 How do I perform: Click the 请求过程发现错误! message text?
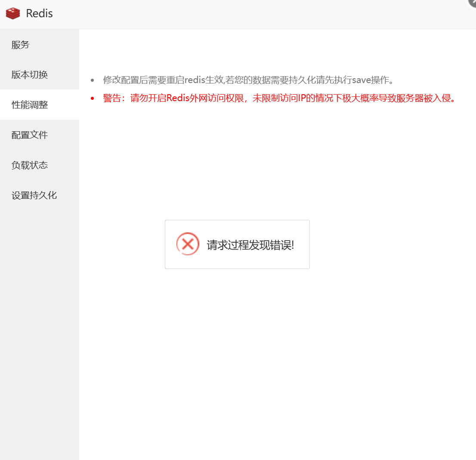[250, 245]
